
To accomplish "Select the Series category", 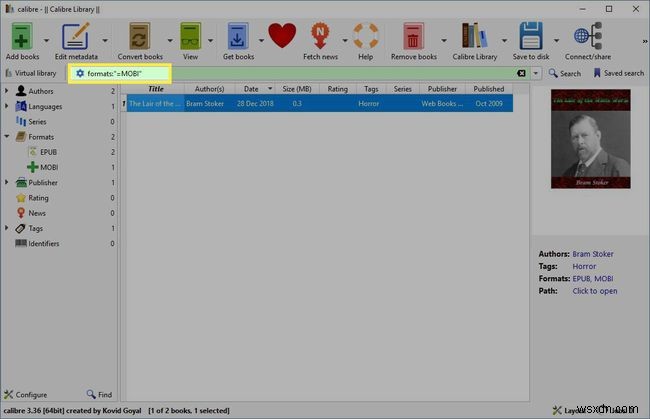I will (x=37, y=122).
